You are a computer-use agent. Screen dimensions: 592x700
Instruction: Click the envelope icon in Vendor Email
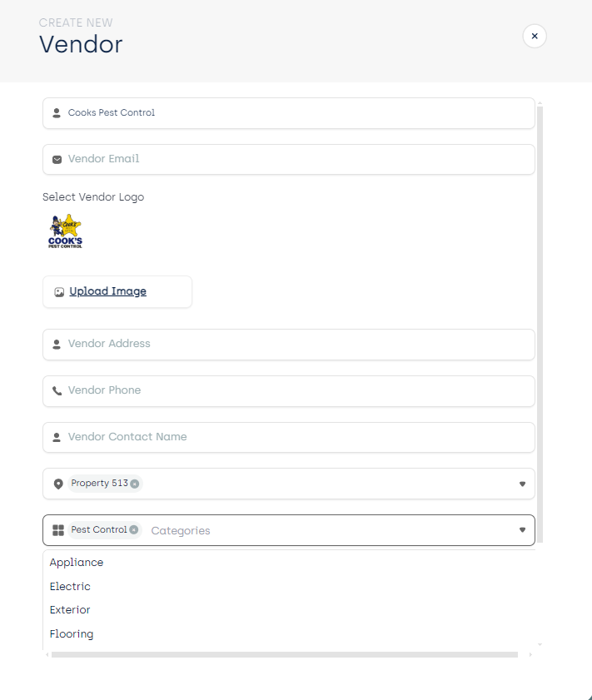[x=57, y=159]
